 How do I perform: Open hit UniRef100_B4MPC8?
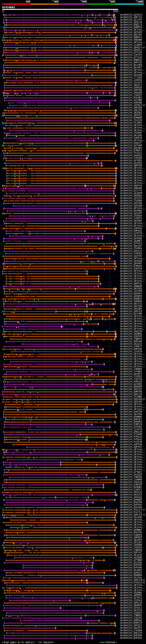(131, 27)
